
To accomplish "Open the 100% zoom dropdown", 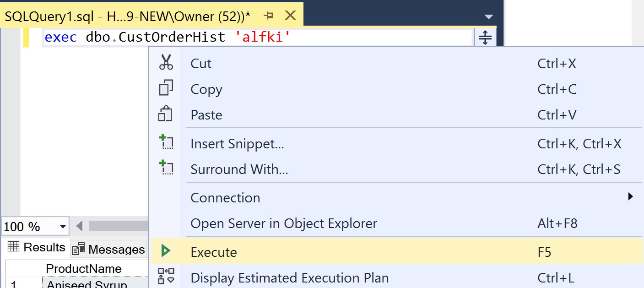I will click(62, 226).
